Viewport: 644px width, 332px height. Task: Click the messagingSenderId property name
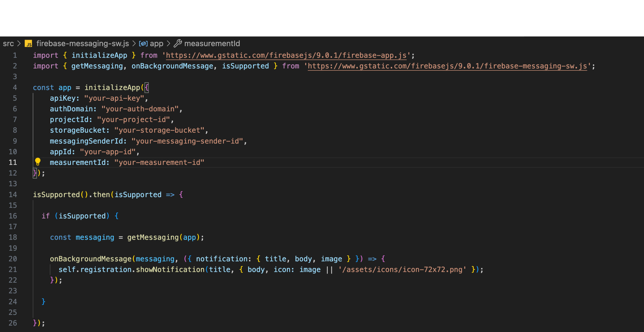pyautogui.click(x=86, y=141)
